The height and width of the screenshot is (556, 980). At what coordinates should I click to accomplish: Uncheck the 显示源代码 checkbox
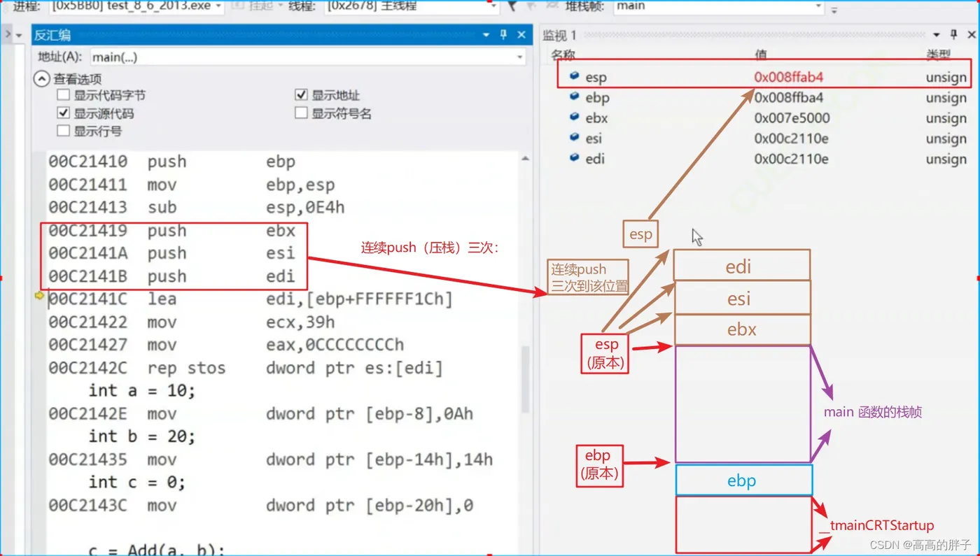click(64, 113)
